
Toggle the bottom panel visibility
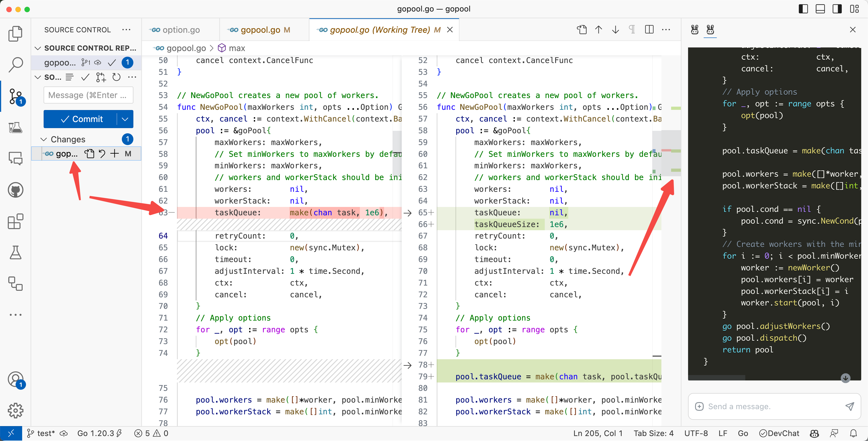click(x=820, y=9)
